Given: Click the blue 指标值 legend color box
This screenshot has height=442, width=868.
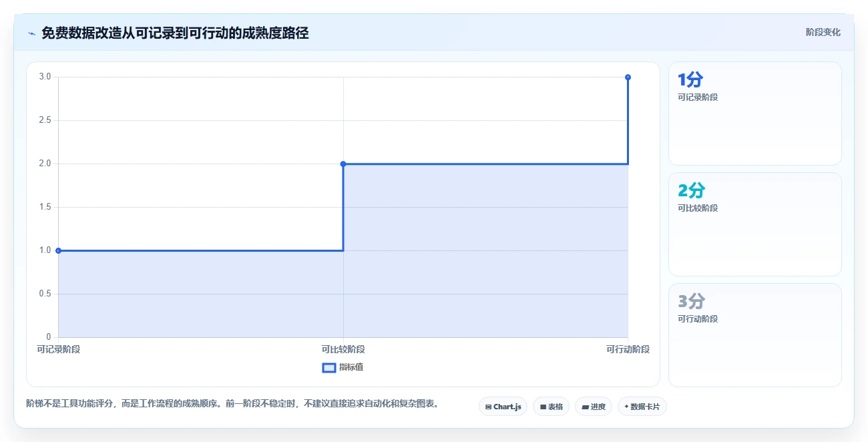Looking at the screenshot, I should (x=329, y=367).
